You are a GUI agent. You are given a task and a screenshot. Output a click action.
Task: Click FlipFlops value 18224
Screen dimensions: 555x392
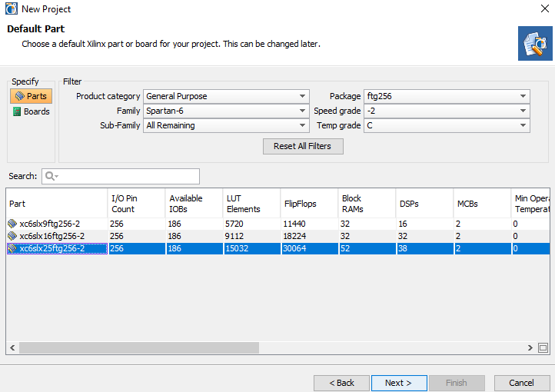(294, 236)
